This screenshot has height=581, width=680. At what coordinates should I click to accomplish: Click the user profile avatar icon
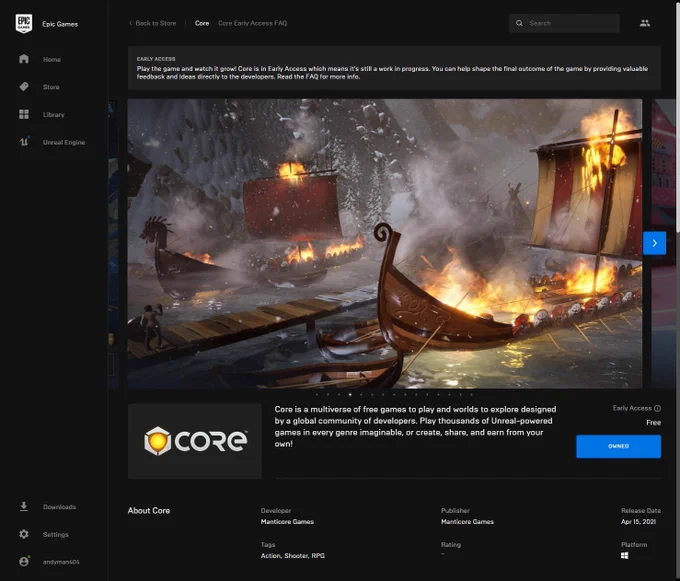click(x=24, y=561)
